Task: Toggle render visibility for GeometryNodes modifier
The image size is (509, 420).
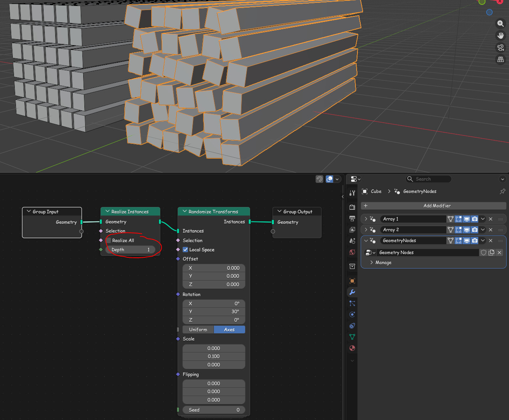Action: (475, 241)
